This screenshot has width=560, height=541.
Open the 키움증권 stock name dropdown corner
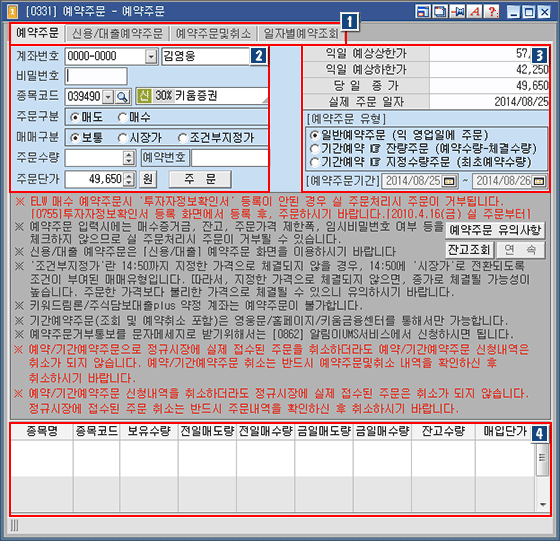pos(265,101)
